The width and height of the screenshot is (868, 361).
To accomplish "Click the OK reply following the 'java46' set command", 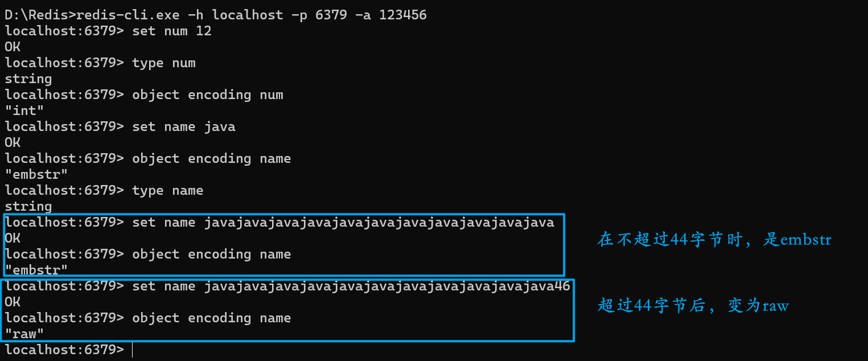I will coord(13,302).
